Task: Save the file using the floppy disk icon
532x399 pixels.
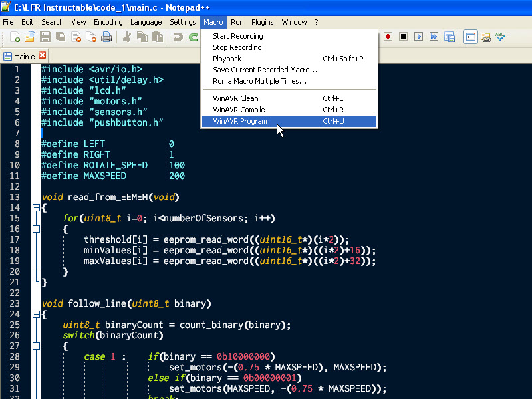Action: (45, 37)
